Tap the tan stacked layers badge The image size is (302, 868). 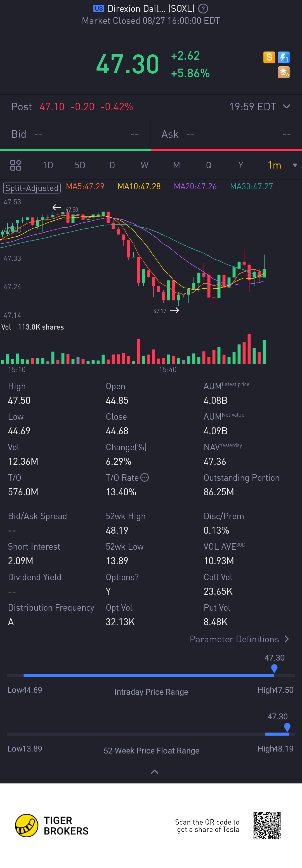[284, 72]
